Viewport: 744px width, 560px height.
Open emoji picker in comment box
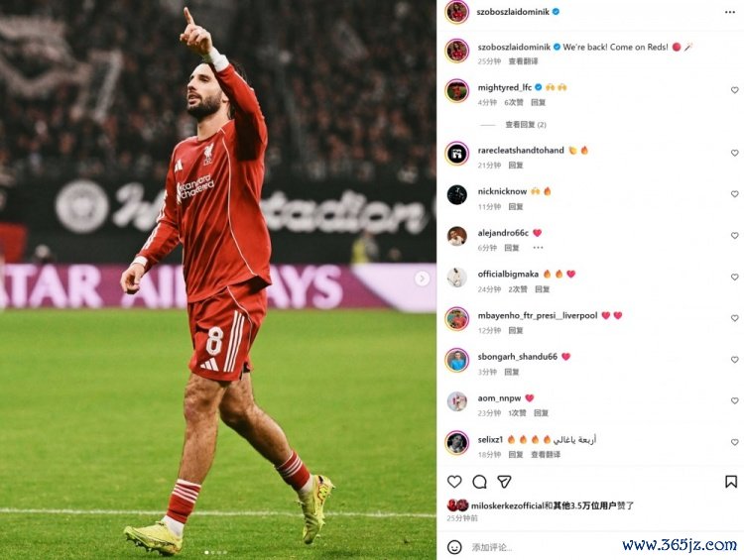pyautogui.click(x=454, y=547)
